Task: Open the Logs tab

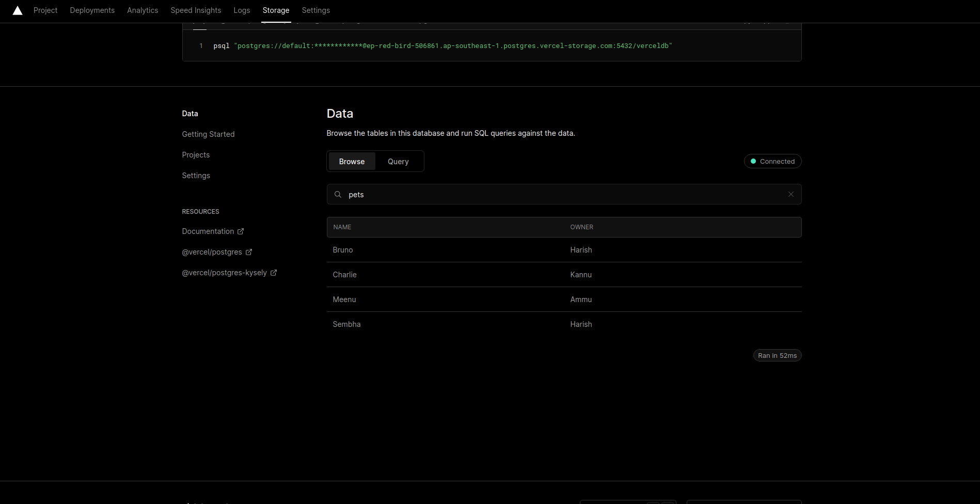Action: click(x=242, y=10)
